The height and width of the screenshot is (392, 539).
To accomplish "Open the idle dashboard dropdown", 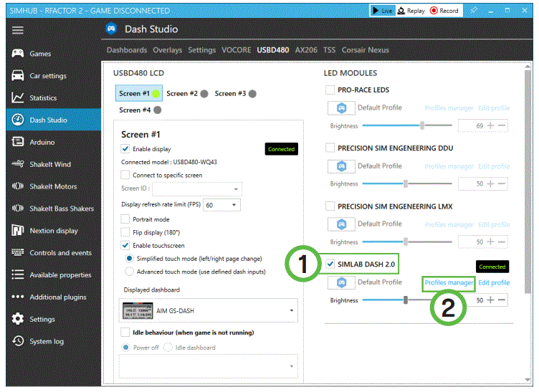I will point(209,366).
